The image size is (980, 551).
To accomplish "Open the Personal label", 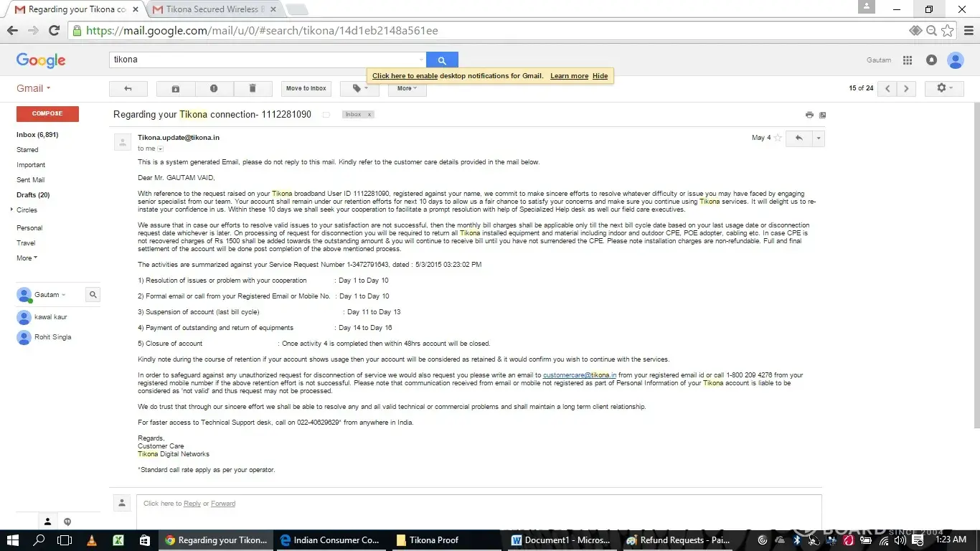I will tap(29, 228).
